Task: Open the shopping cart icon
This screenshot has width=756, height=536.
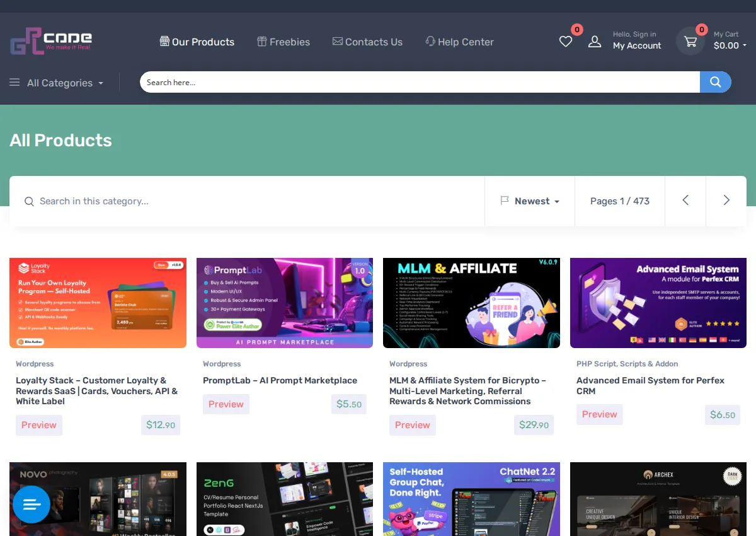Action: click(690, 42)
